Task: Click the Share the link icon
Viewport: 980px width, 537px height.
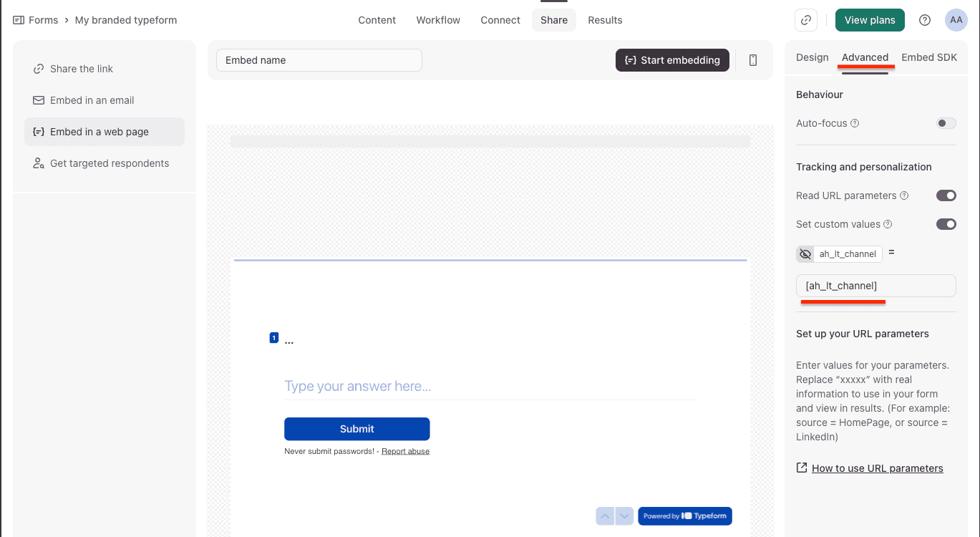Action: 37,68
